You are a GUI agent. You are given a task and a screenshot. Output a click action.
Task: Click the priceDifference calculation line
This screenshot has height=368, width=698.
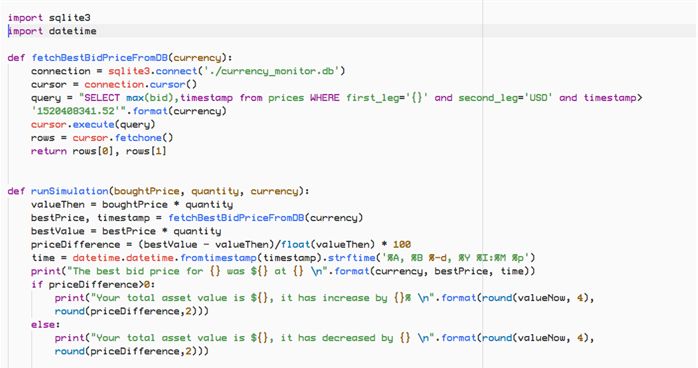coord(221,245)
